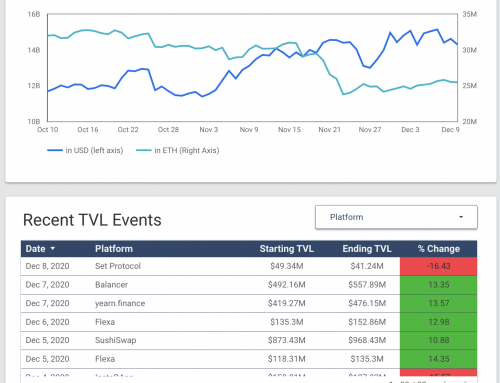Image resolution: width=500 pixels, height=383 pixels.
Task: Click the Ending TVL column header
Action: click(x=367, y=249)
